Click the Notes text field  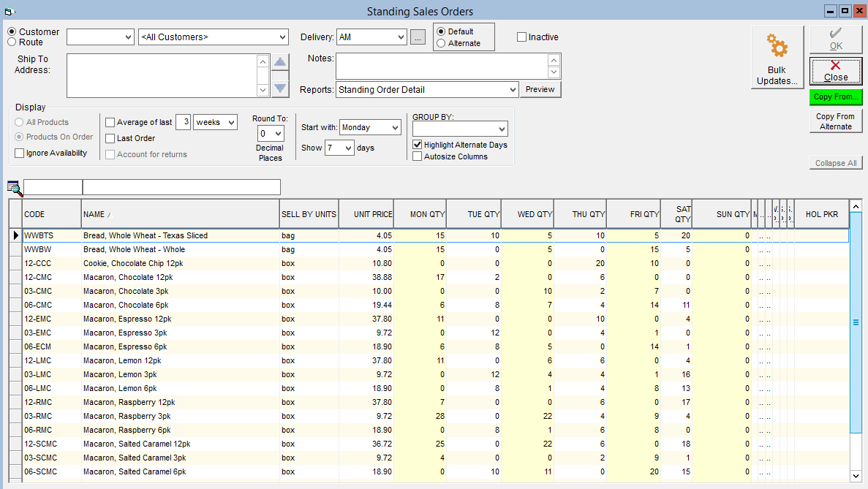point(442,67)
